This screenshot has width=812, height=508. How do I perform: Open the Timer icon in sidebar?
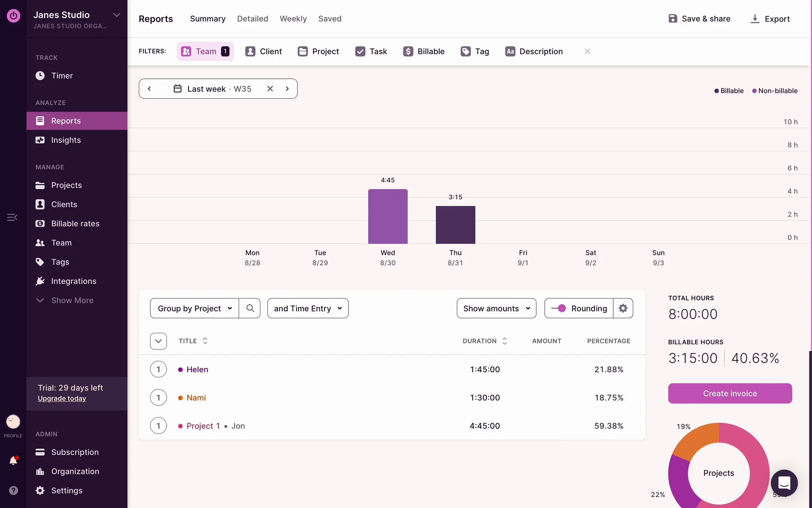point(40,76)
